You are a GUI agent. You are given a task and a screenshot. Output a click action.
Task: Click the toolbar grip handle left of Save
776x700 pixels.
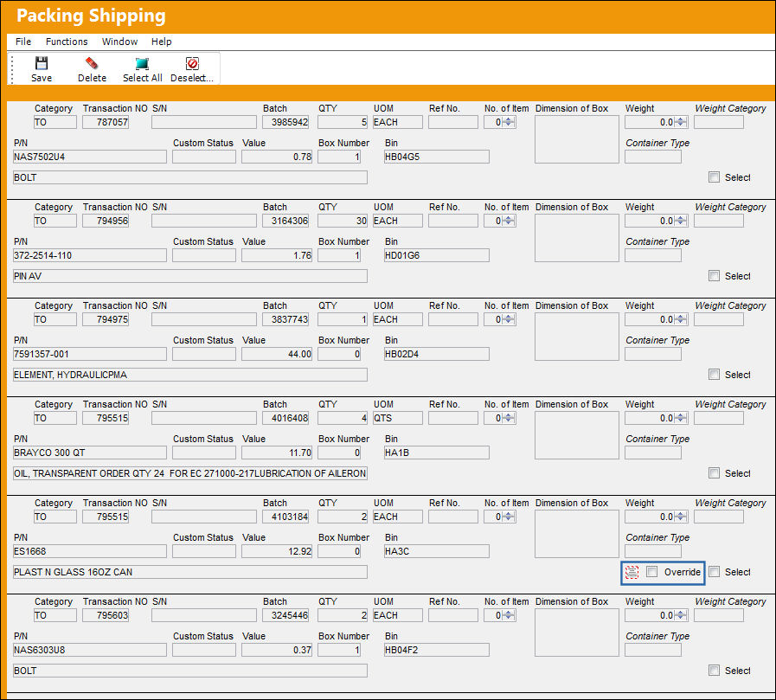pos(12,69)
